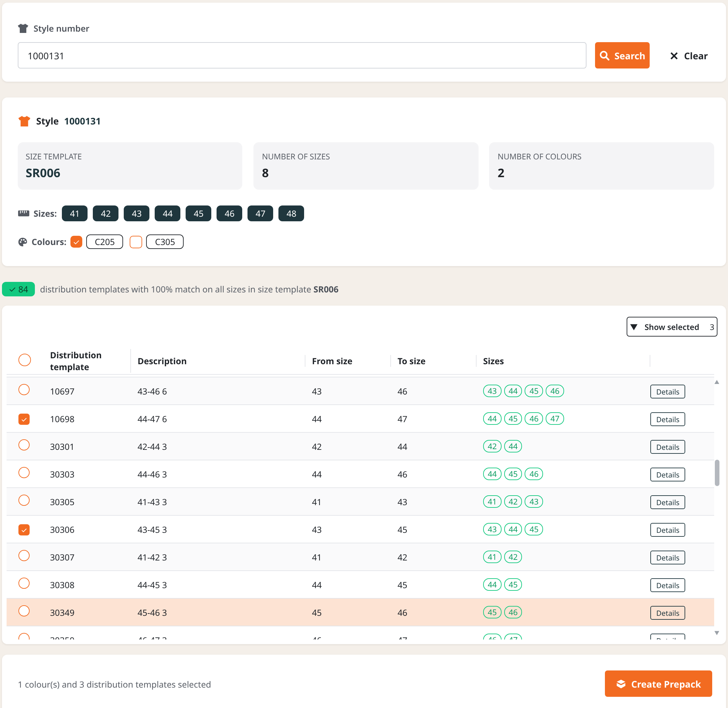
Task: Select distribution template 30301
Action: tap(24, 445)
